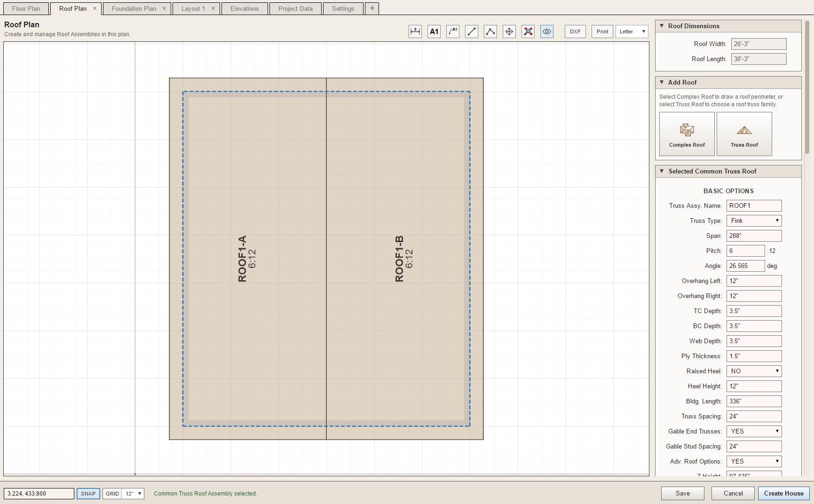Click the Pitch input field
Screen dimensions: 814x504
(746, 251)
